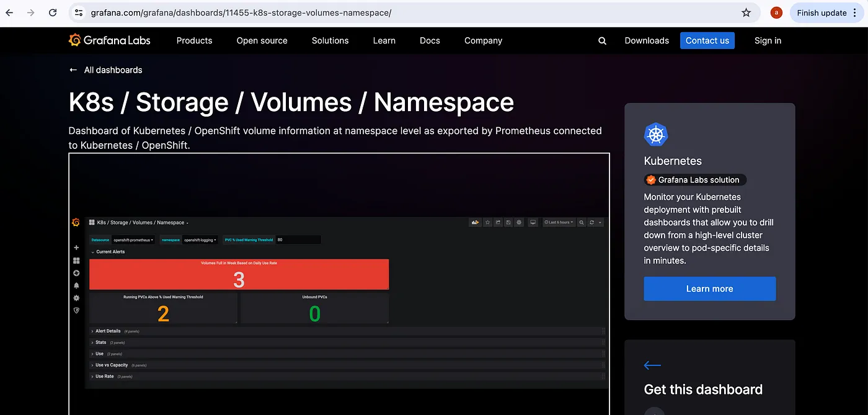
Task: Open the Last 6 hours time picker
Action: 559,222
